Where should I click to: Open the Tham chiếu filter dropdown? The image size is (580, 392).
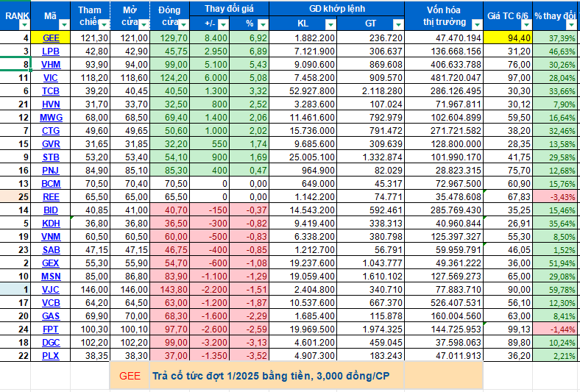[x=105, y=25]
